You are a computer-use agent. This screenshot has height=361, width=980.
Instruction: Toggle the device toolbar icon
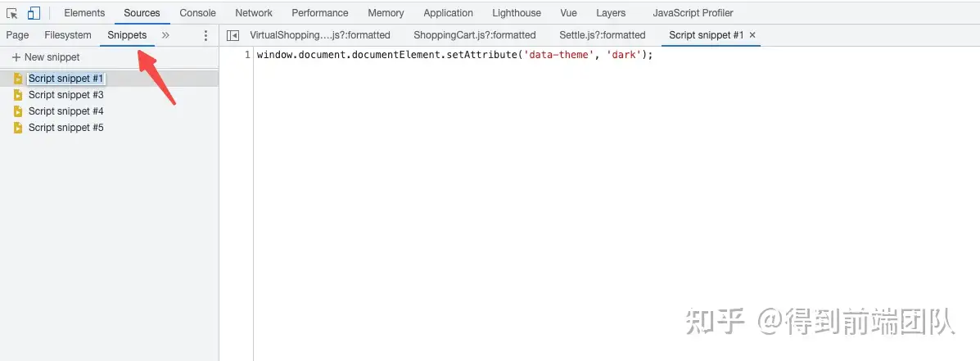[34, 13]
